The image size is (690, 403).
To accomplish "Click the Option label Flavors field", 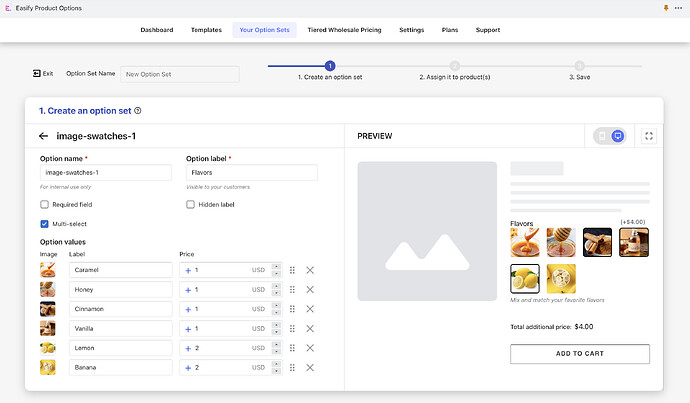I will click(x=252, y=172).
